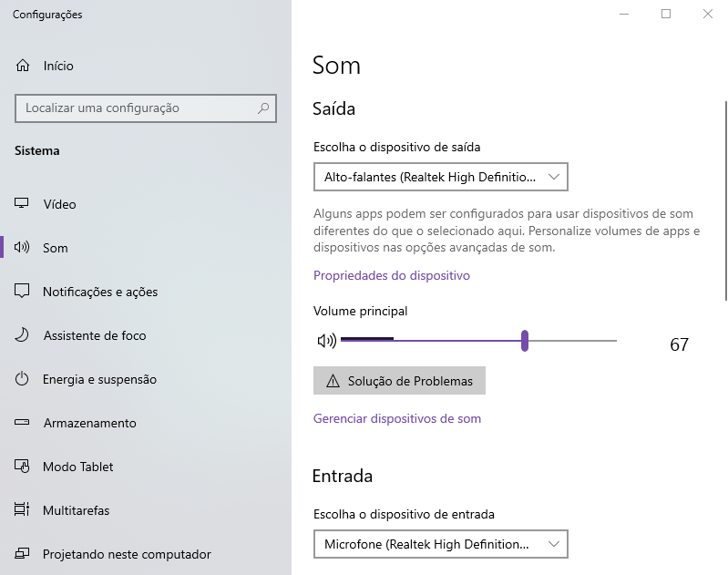Click the Volume principal slider handle
This screenshot has height=575, width=728.
[x=525, y=341]
